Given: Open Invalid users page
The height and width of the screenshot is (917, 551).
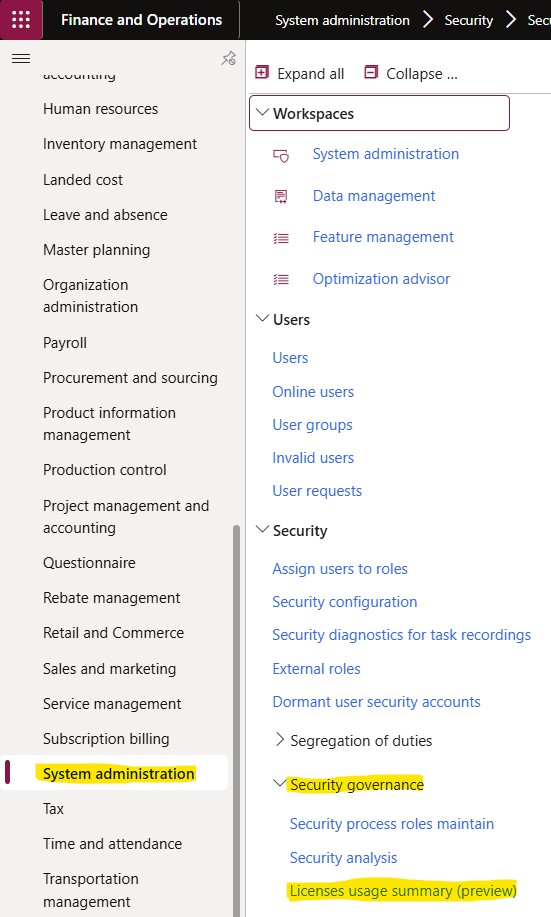Looking at the screenshot, I should (313, 458).
